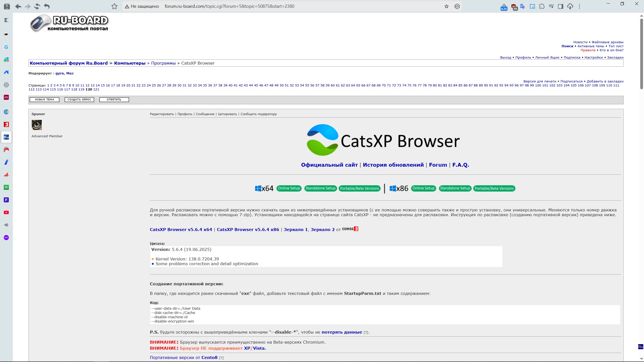Click Добавить в закладки link
Viewport: 644px width, 362px height.
[x=605, y=81]
